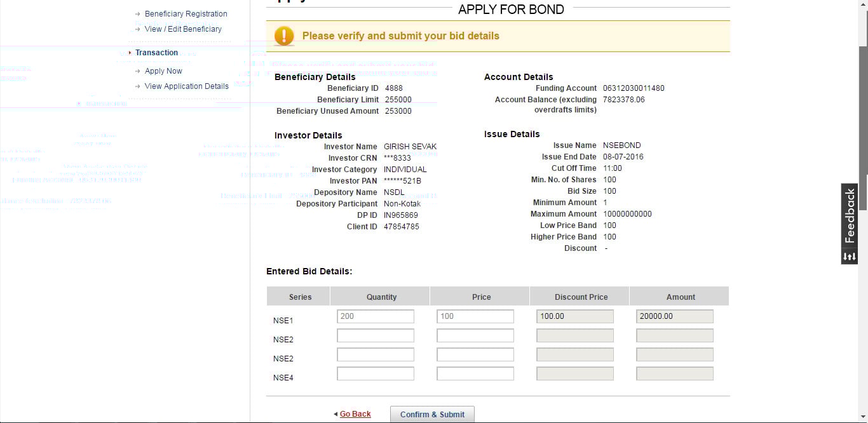Screen dimensions: 868x423
Task: Click the NSE4 Amount field
Action: coord(675,374)
